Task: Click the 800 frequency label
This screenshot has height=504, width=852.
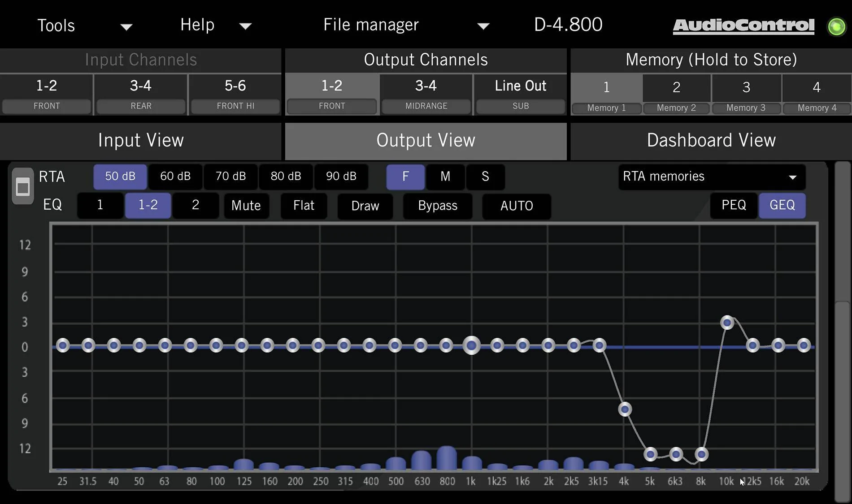Action: pyautogui.click(x=447, y=482)
